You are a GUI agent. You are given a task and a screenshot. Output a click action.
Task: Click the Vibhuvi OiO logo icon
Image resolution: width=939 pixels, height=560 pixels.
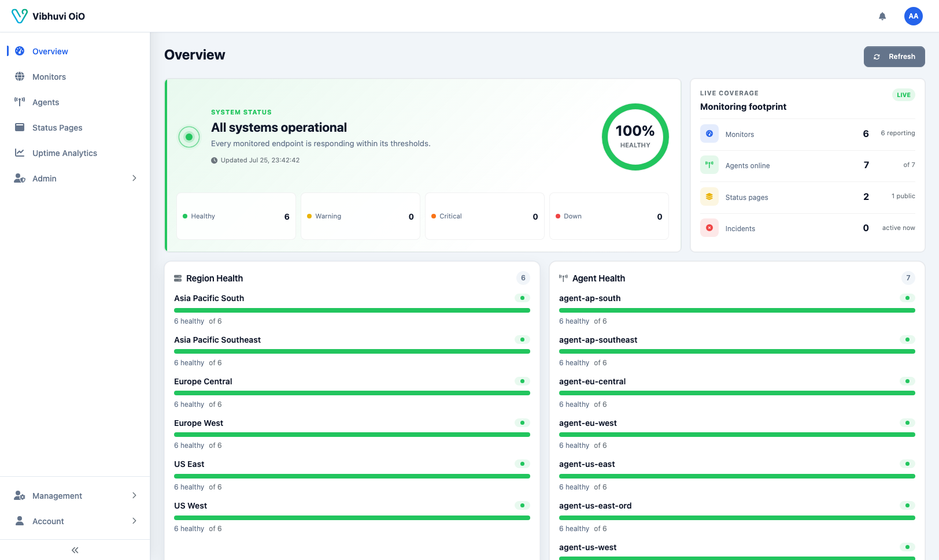[20, 16]
